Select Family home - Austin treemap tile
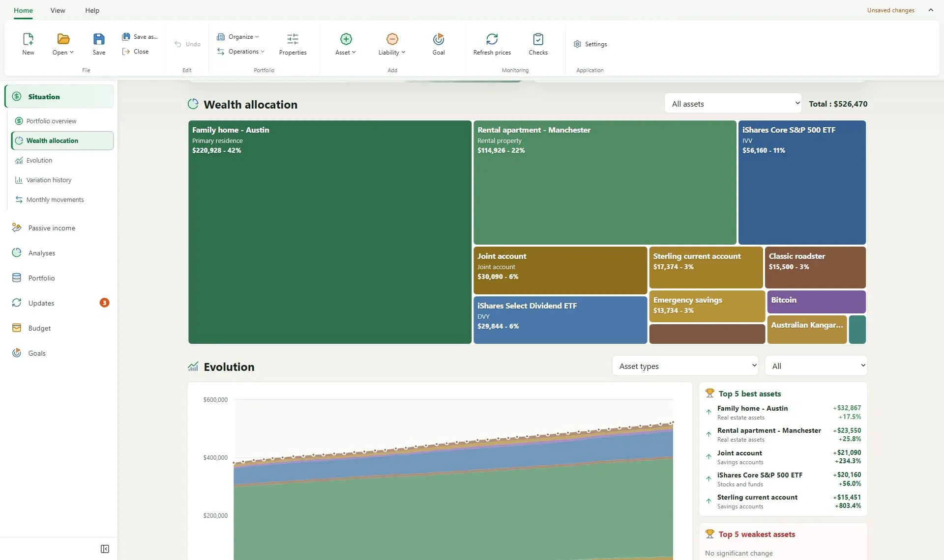The image size is (944, 560). point(329,232)
